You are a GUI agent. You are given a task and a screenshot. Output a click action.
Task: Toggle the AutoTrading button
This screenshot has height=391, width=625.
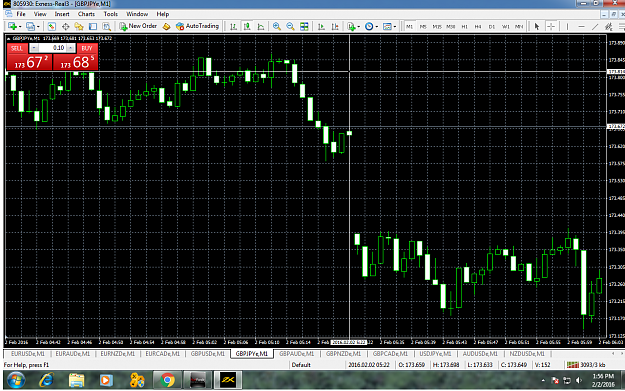(197, 26)
